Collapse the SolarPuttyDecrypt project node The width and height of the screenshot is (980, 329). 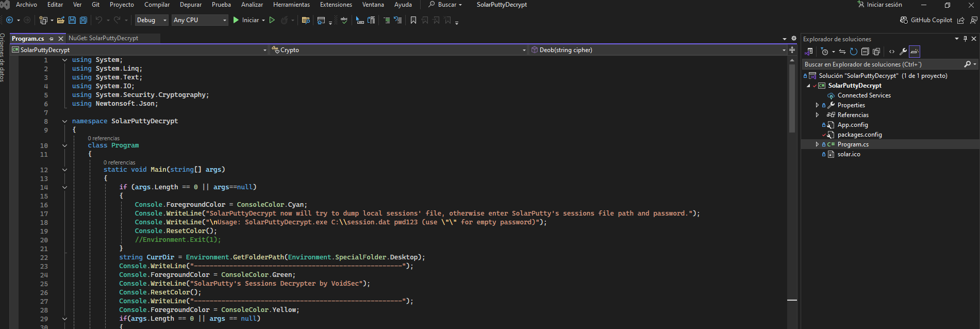[808, 86]
